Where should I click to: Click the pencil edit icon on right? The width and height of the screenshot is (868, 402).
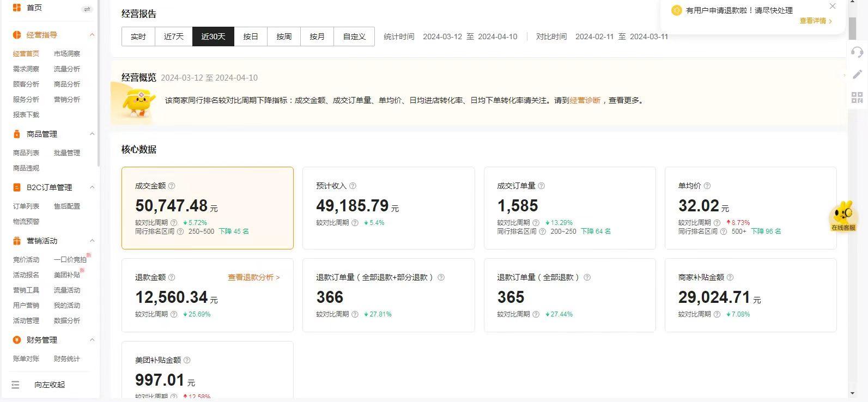coord(857,75)
